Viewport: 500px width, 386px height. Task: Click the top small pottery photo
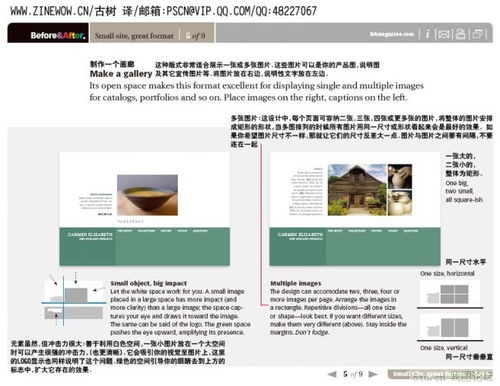pos(400,176)
